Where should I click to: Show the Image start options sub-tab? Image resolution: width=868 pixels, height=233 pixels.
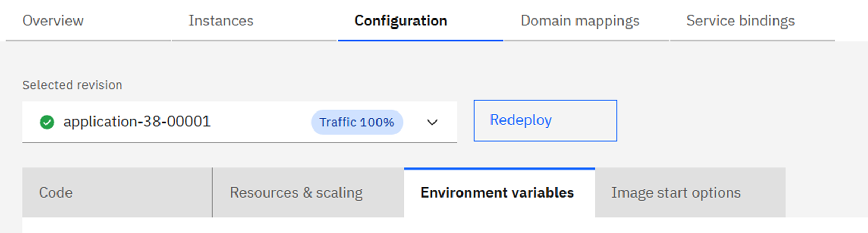tap(676, 192)
